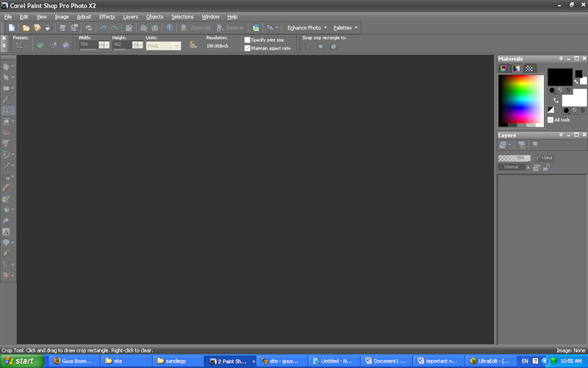Switch to the Swatches tab in Materials
The width and height of the screenshot is (588, 368).
point(528,68)
